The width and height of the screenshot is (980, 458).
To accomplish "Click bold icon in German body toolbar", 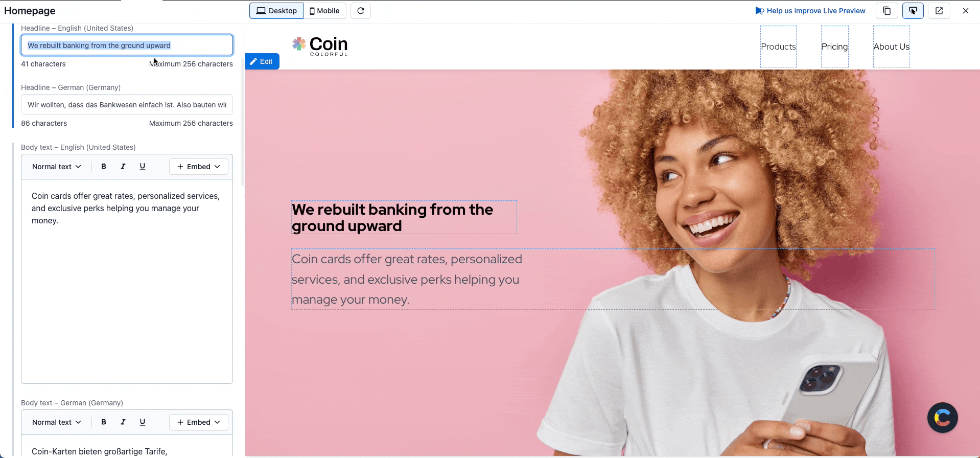I will pyautogui.click(x=104, y=422).
